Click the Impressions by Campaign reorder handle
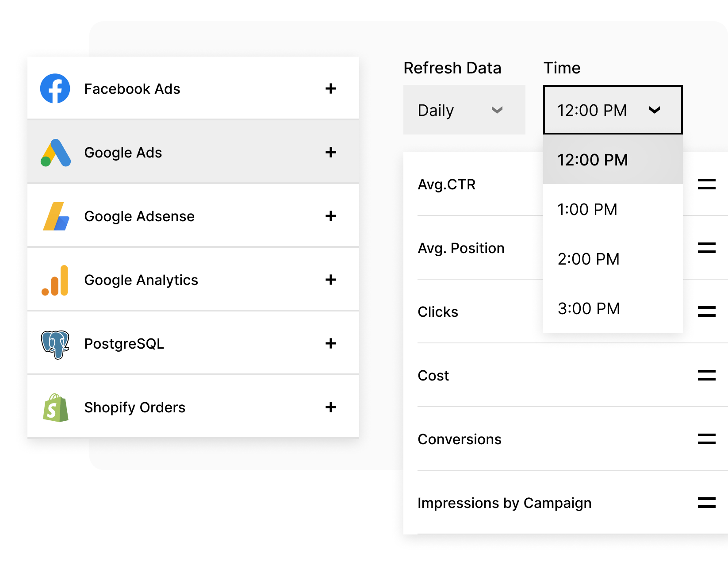 [707, 503]
